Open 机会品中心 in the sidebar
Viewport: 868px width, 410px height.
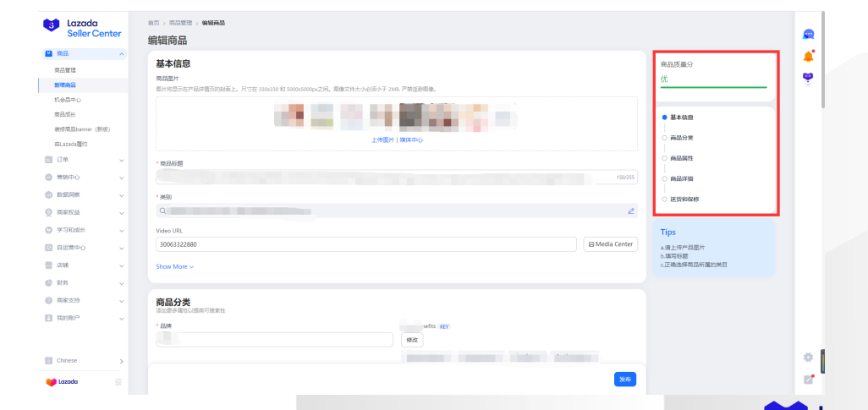68,100
